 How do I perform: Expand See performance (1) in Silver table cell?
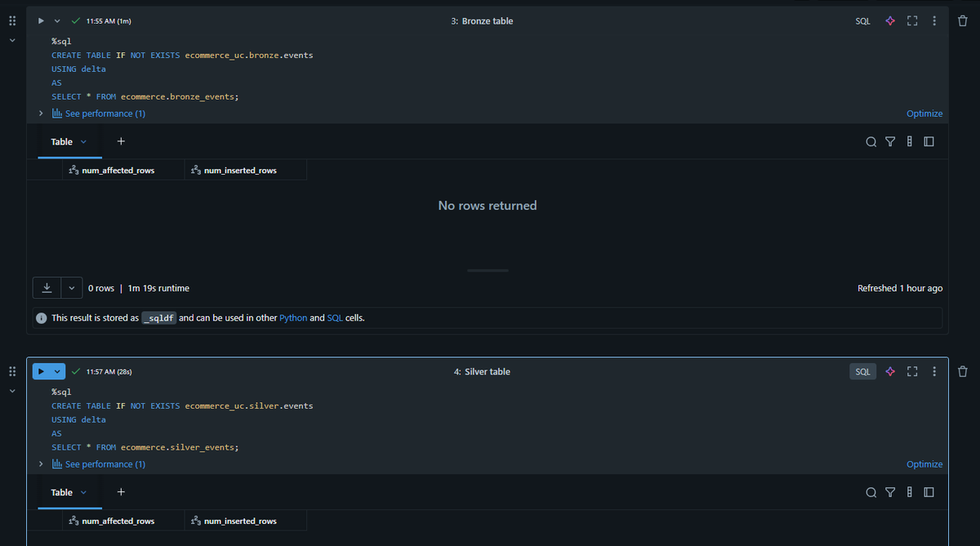41,464
